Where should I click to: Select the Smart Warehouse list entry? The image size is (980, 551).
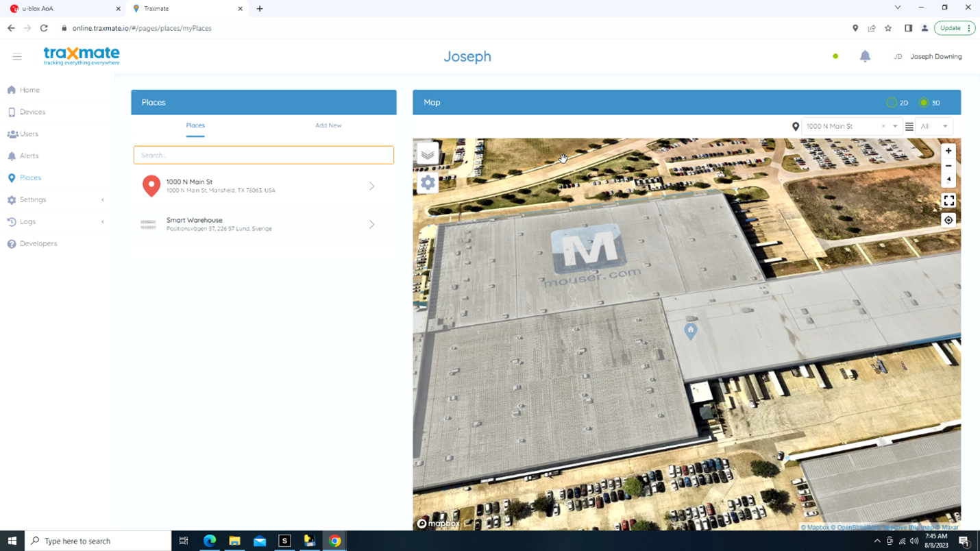point(264,224)
